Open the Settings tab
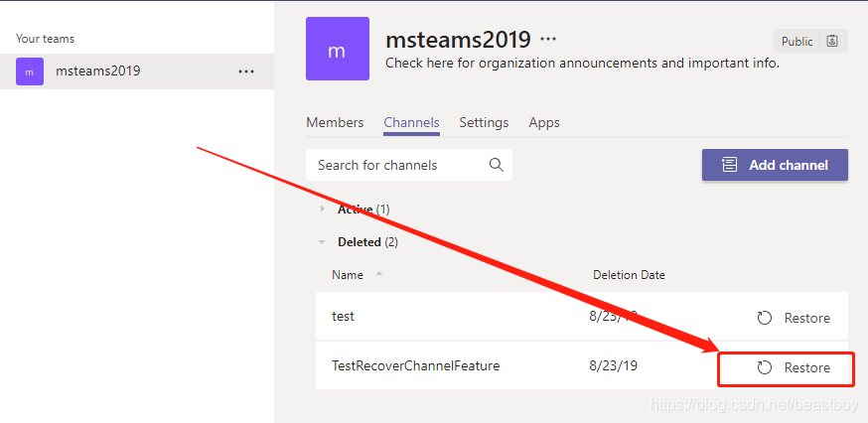Screen dimensions: 868x423 [x=484, y=122]
